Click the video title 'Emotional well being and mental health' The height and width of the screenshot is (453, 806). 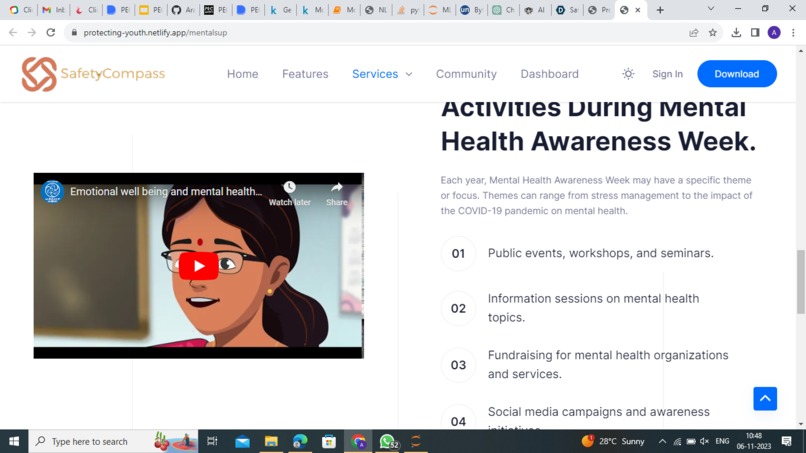166,191
